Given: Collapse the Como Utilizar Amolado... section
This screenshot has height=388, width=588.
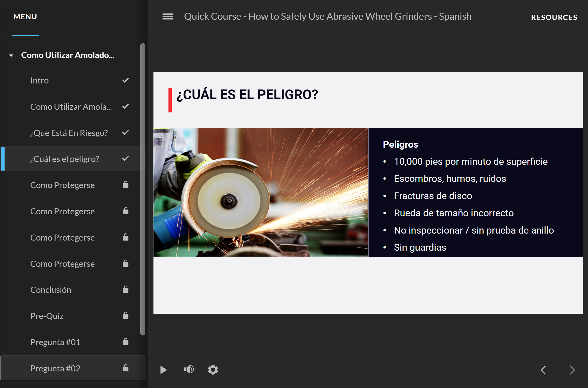Looking at the screenshot, I should (x=11, y=55).
